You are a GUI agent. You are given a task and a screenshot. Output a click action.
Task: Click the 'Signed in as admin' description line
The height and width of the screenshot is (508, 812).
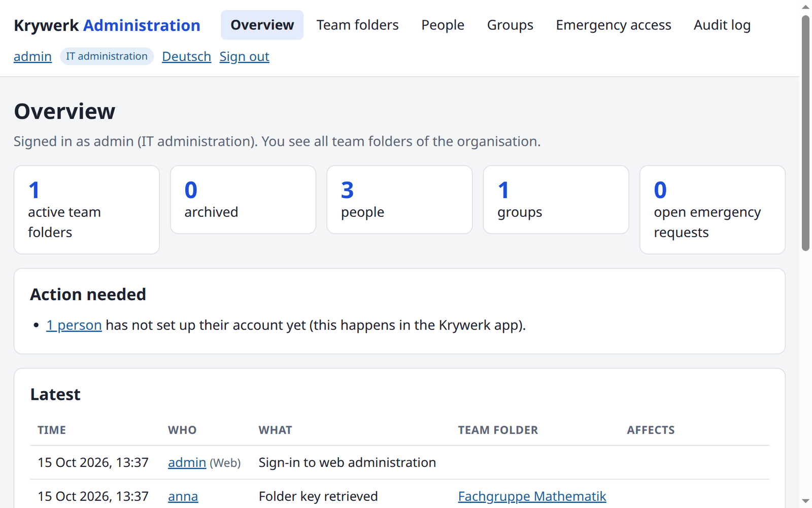tap(277, 141)
